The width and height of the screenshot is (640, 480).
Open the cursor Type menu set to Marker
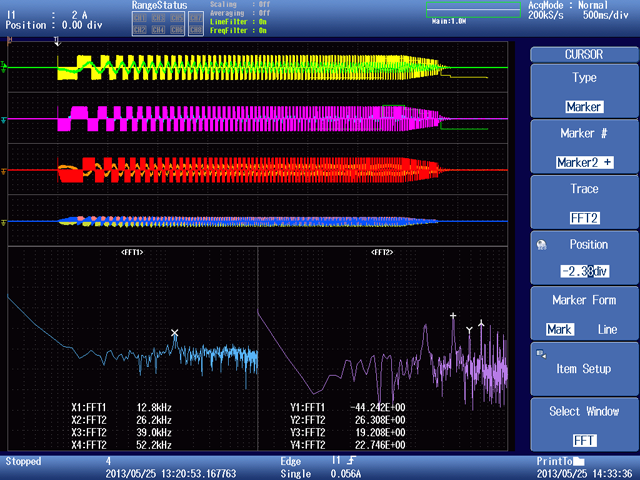[x=584, y=91]
